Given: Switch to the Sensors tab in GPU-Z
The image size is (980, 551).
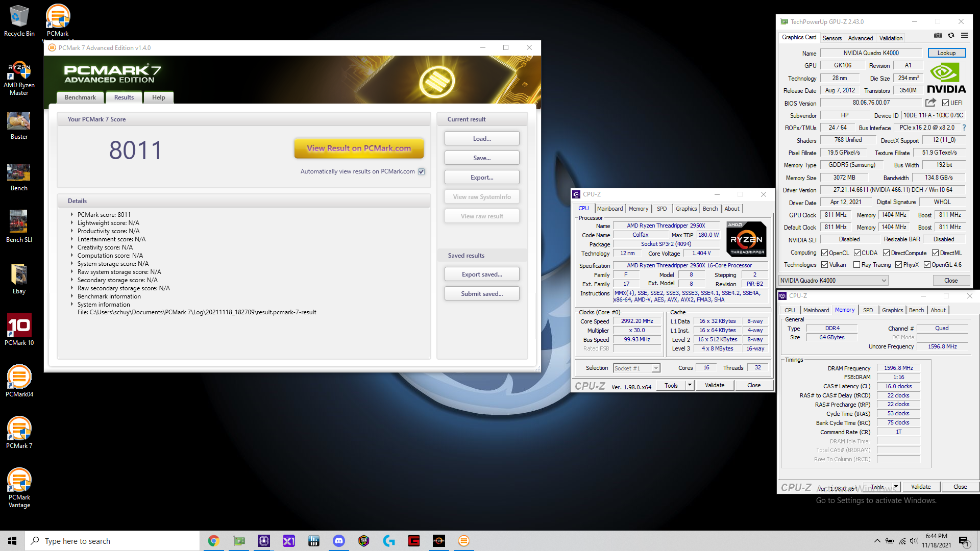Looking at the screenshot, I should 832,38.
